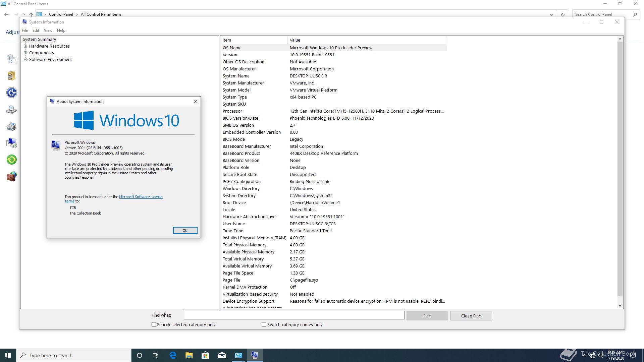
Task: Switch to Control Panel taskbar button
Action: [238, 355]
